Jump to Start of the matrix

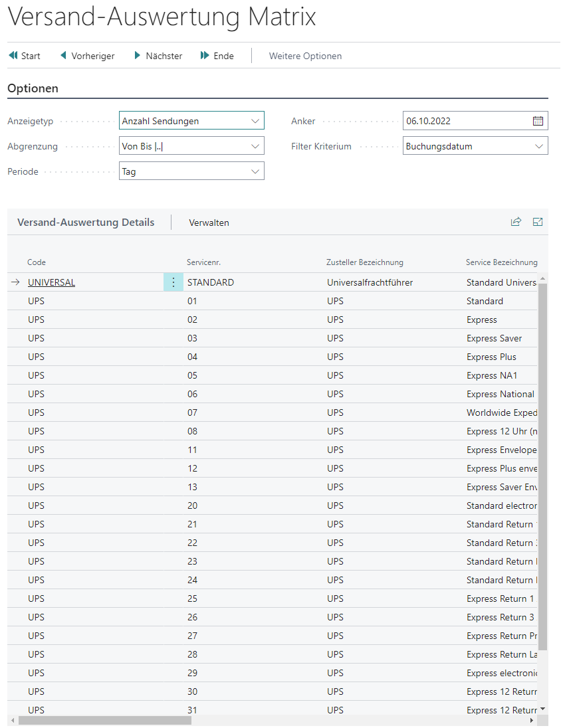point(25,56)
